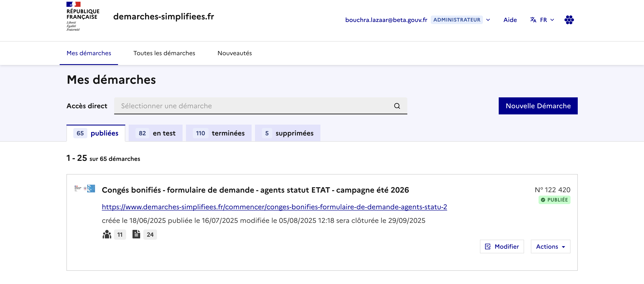Image resolution: width=644 pixels, height=284 pixels.
Task: Expand the ADMINISTRATEUR account dropdown
Action: (x=488, y=20)
